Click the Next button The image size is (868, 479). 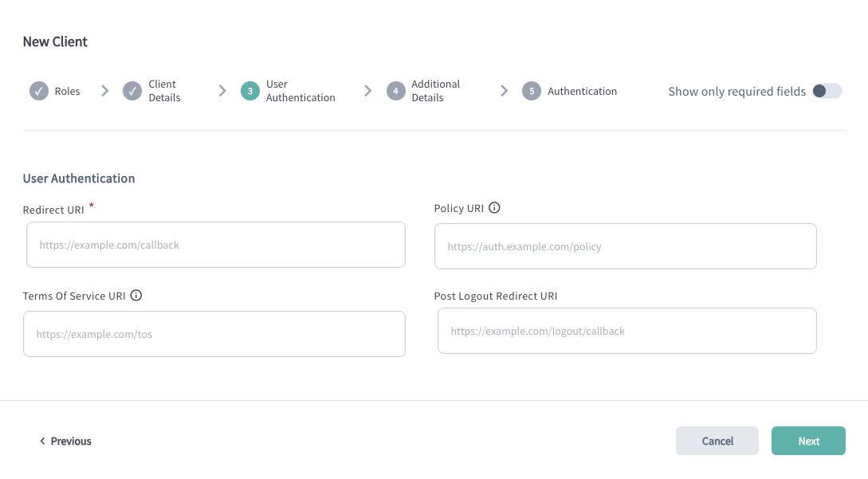808,441
